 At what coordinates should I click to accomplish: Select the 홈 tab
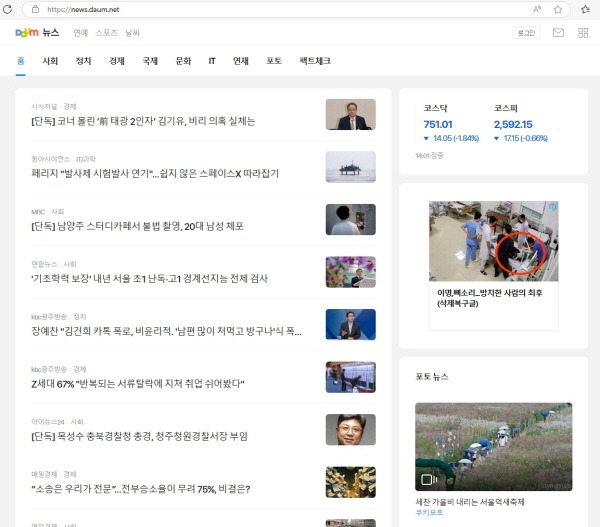point(21,61)
